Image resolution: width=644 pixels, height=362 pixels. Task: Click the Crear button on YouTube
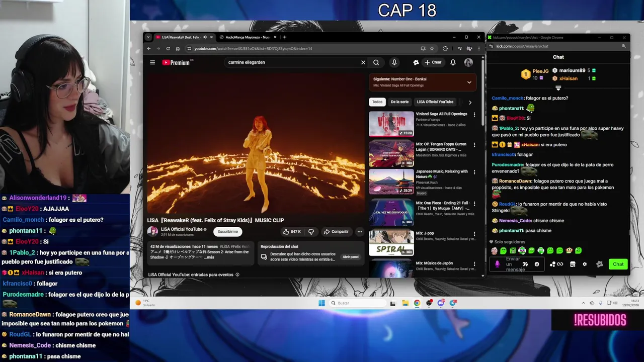click(433, 62)
